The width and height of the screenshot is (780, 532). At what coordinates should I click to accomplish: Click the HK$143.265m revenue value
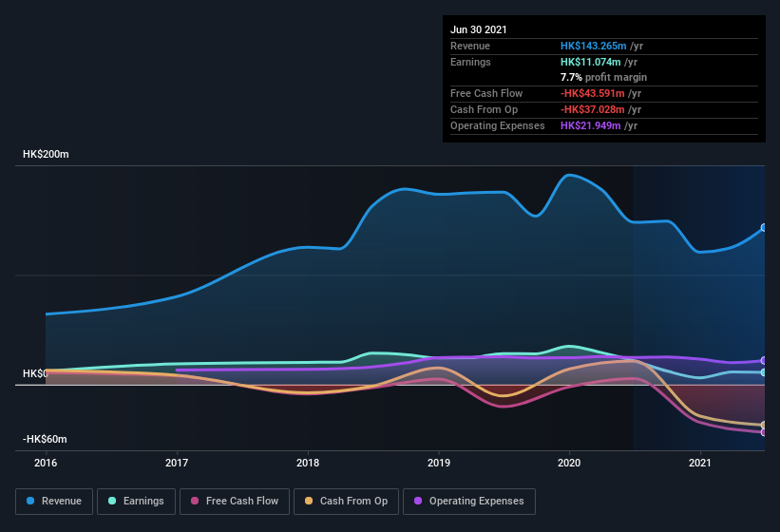[594, 46]
